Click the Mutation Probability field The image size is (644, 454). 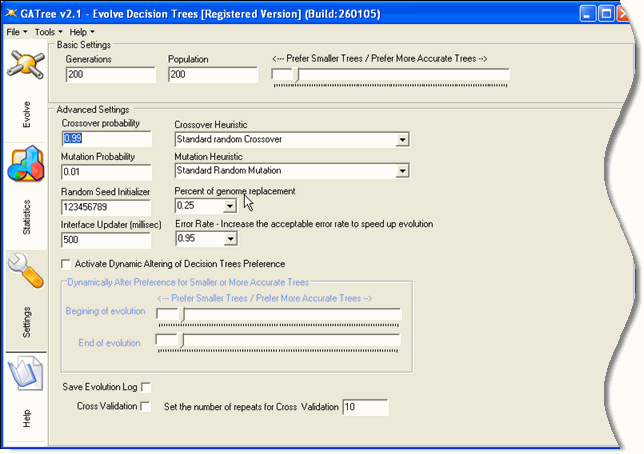coord(106,172)
